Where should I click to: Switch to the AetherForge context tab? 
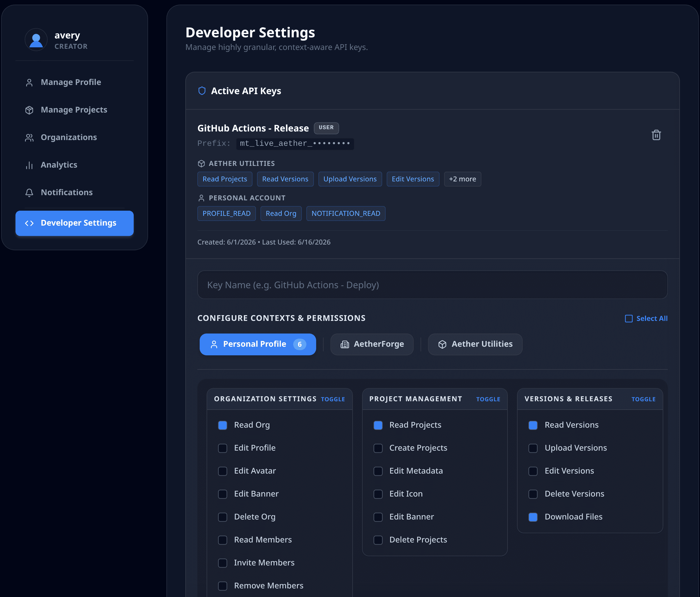click(x=372, y=344)
